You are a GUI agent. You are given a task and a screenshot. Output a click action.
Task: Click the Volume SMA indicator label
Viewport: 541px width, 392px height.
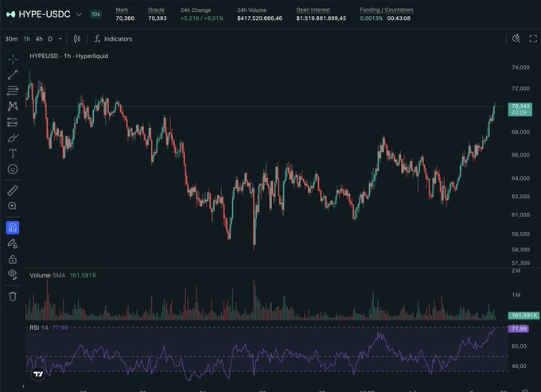coord(47,275)
